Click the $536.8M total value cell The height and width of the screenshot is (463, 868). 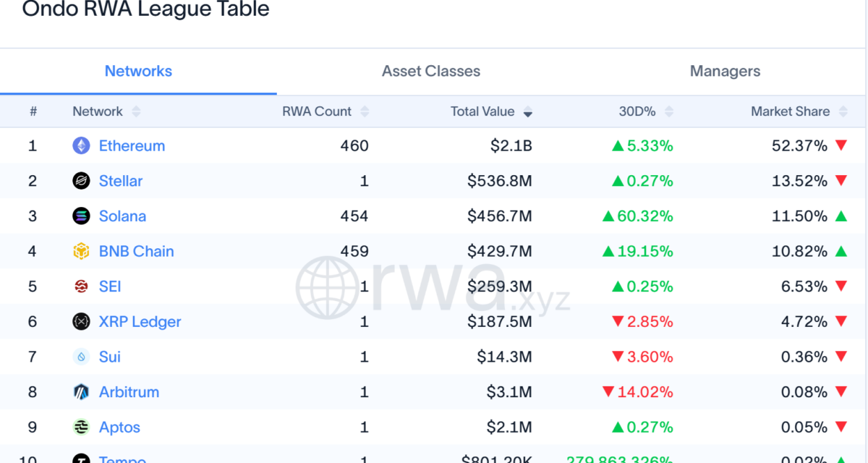click(x=499, y=181)
